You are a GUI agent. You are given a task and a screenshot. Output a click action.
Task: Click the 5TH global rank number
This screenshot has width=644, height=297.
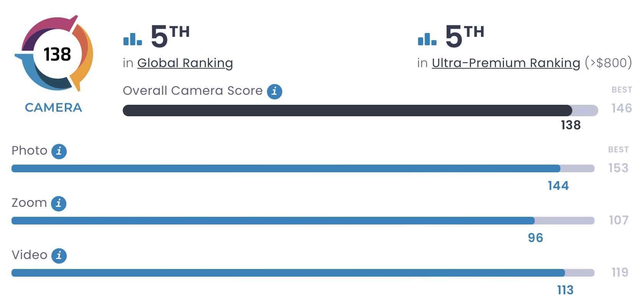[x=170, y=36]
